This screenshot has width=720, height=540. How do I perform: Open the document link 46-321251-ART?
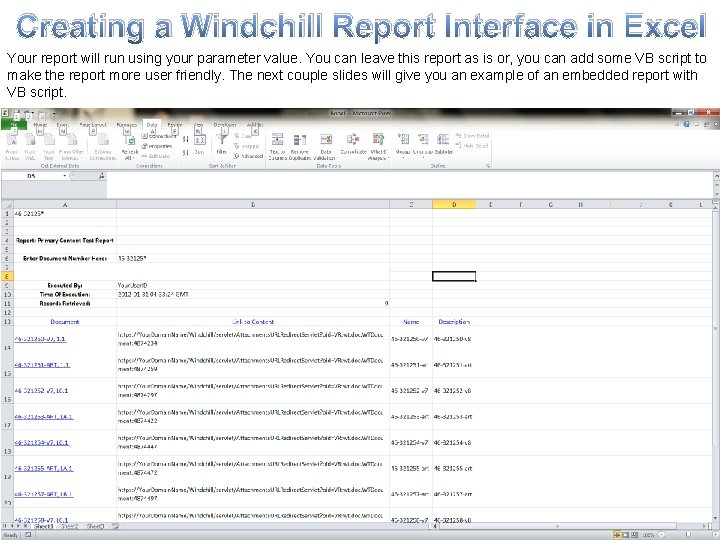pos(42,365)
